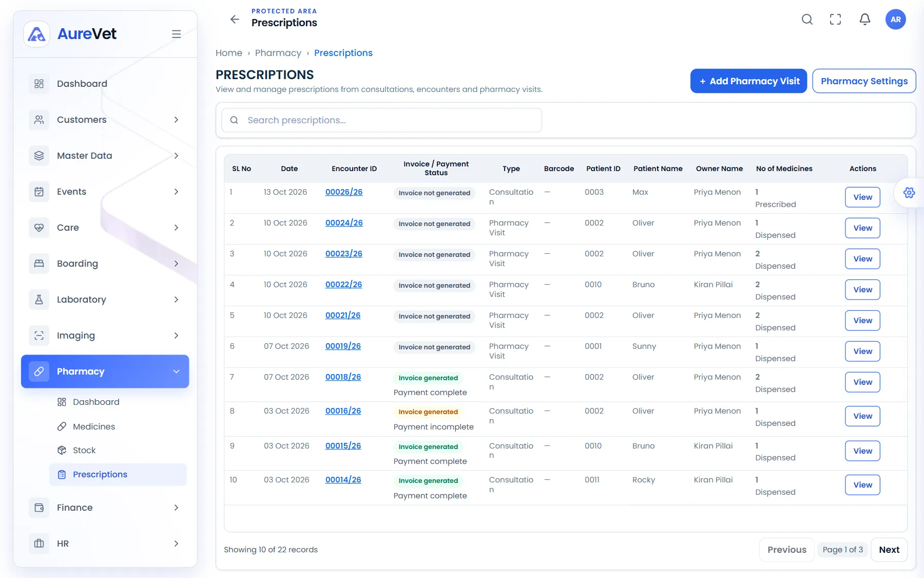Viewport: 924px width, 578px height.
Task: Open Pharmacy Dashboard submenu item
Action: click(118, 402)
